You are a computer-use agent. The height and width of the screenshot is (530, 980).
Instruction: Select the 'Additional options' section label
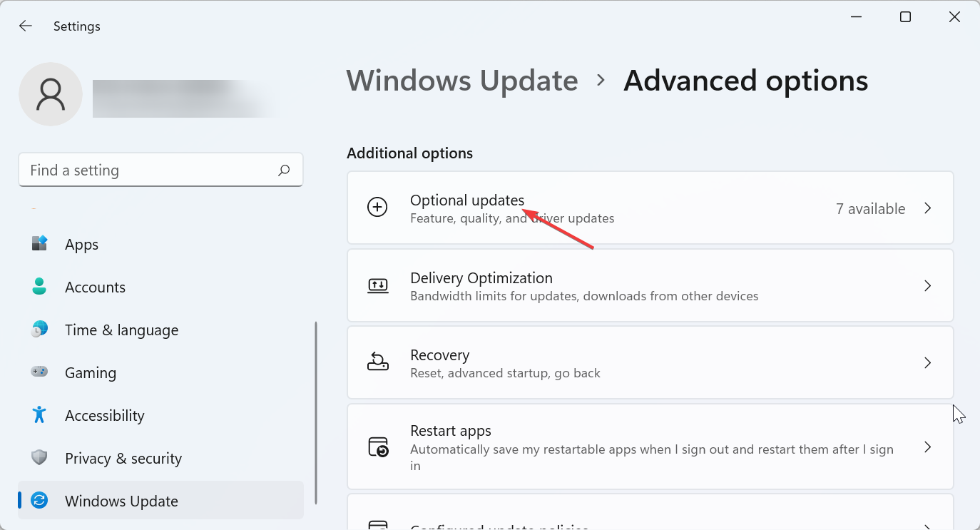coord(409,153)
